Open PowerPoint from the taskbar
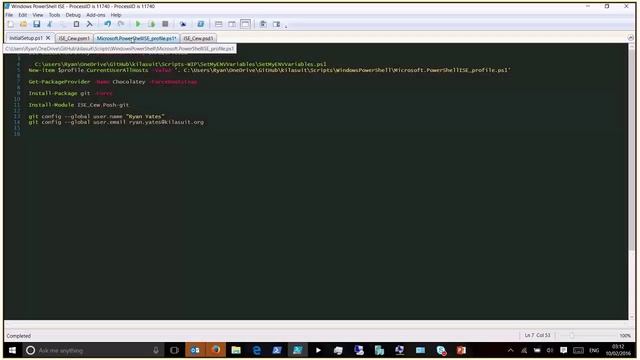The image size is (640, 360). (x=461, y=350)
